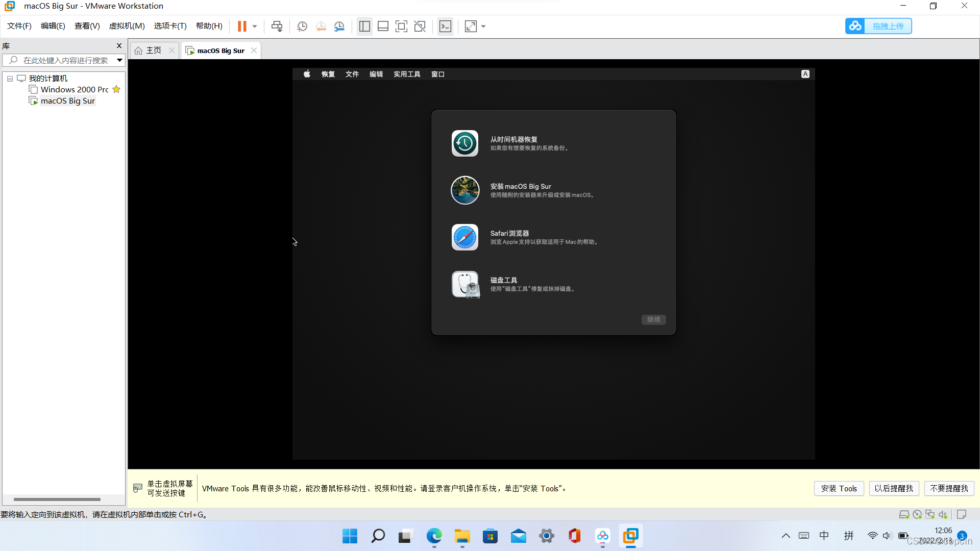
Task: Open Windows taskbar search
Action: point(378,536)
